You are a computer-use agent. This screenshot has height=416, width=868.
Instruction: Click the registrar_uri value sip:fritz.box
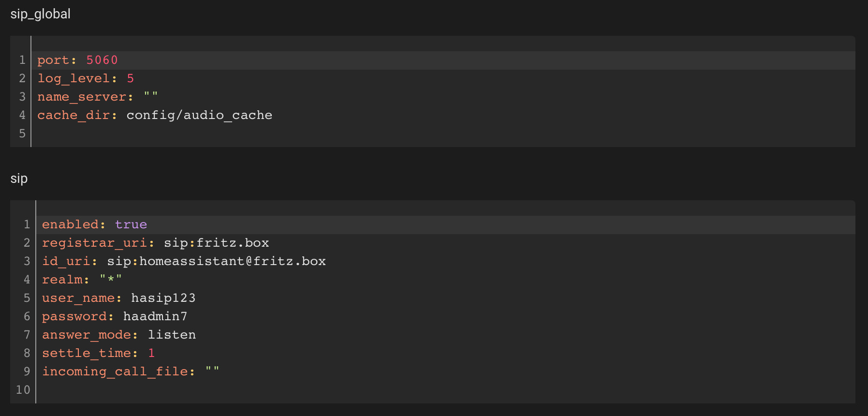pyautogui.click(x=217, y=243)
